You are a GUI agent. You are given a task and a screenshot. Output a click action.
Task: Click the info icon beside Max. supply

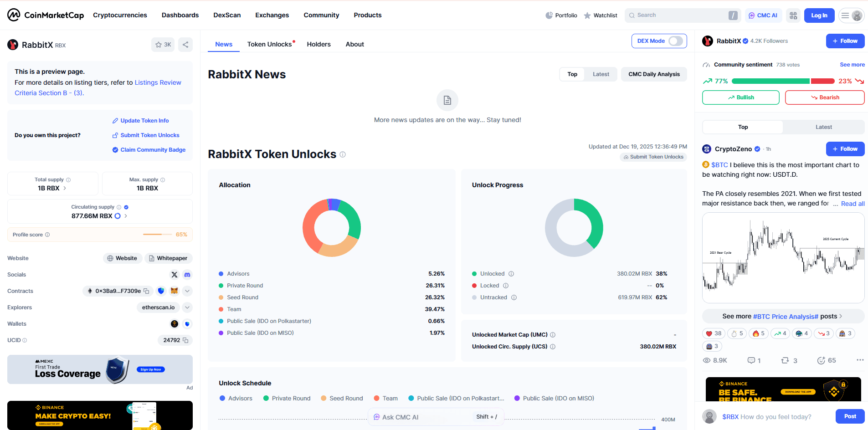pos(163,180)
